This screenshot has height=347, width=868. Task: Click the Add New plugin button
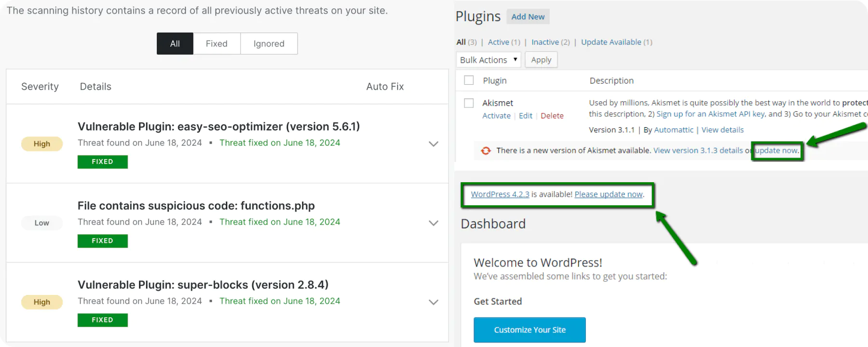[528, 17]
